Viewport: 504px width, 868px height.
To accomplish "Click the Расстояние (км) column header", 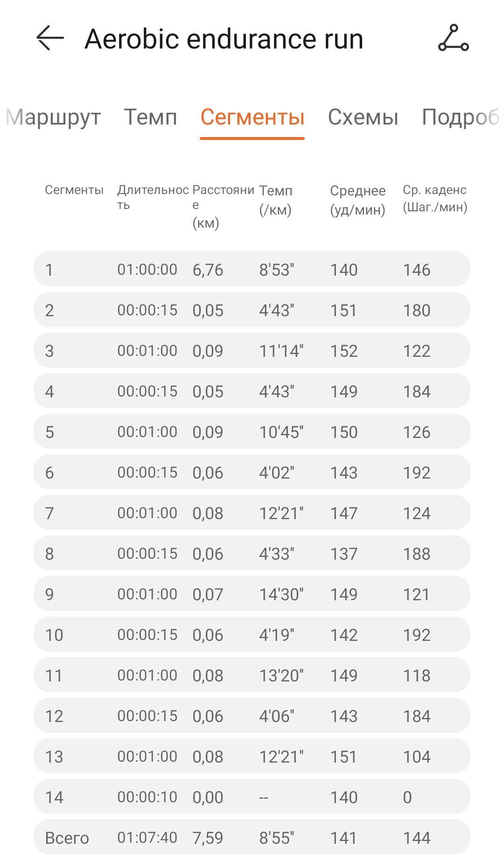I will (x=223, y=206).
